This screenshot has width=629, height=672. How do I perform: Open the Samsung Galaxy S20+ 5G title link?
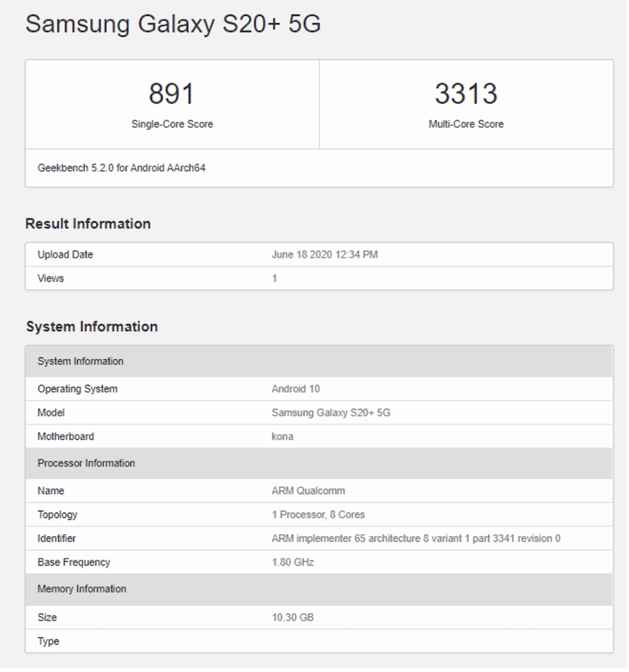(172, 24)
